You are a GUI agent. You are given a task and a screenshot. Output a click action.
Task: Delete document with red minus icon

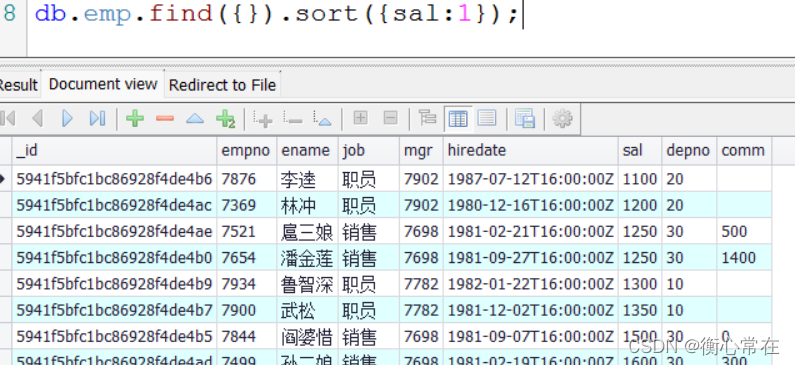(165, 119)
